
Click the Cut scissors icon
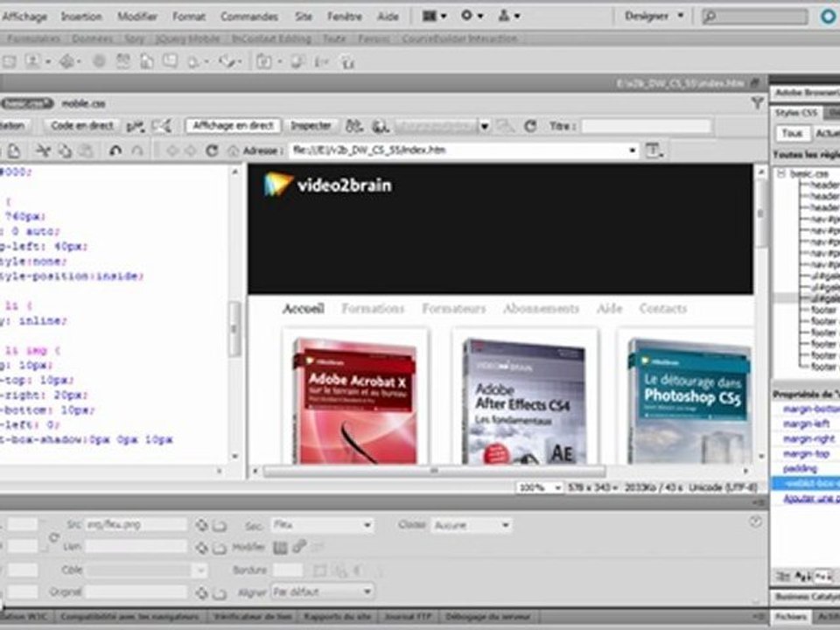[43, 151]
